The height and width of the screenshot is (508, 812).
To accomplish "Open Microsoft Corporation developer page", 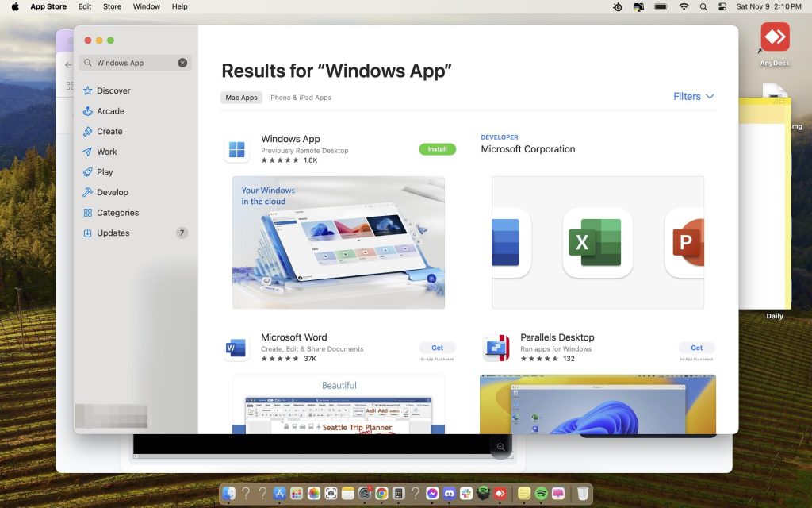I will 527,149.
